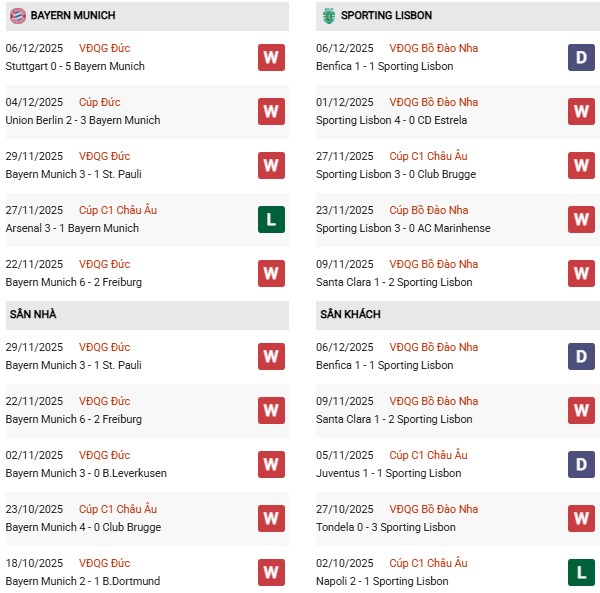
Task: Click win badge for Union Berlin match
Action: [271, 111]
